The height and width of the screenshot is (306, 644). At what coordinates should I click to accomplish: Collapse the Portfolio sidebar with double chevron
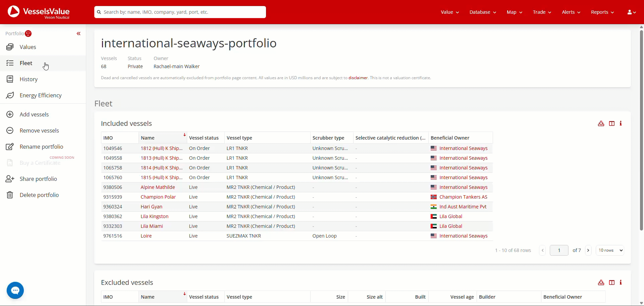click(x=78, y=34)
